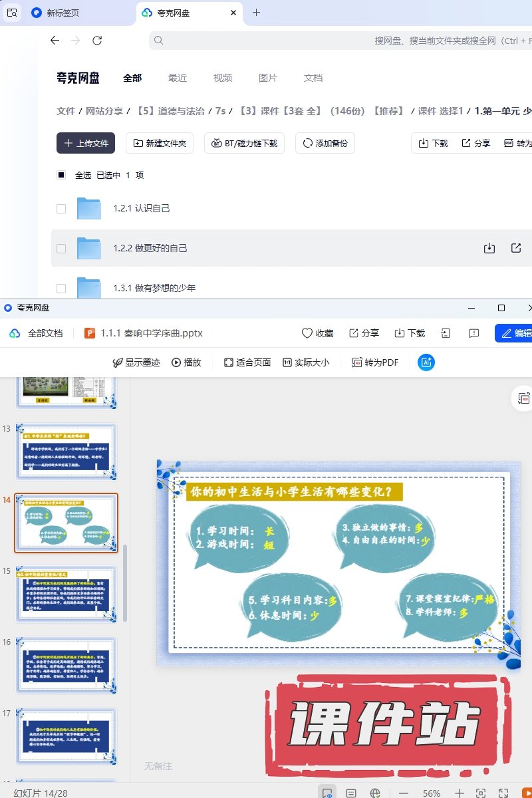This screenshot has width=532, height=798.
Task: Download the 1.2.2 做更好的自己 folder
Action: [x=489, y=248]
